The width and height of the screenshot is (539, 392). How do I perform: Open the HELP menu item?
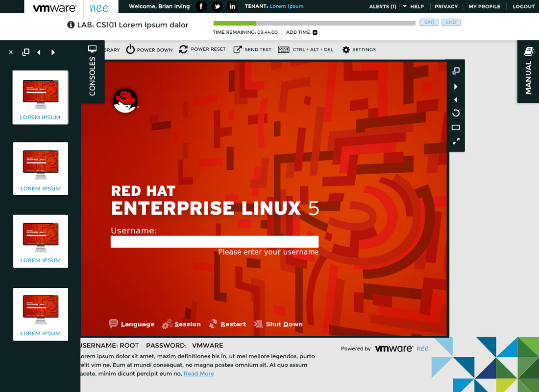point(417,6)
